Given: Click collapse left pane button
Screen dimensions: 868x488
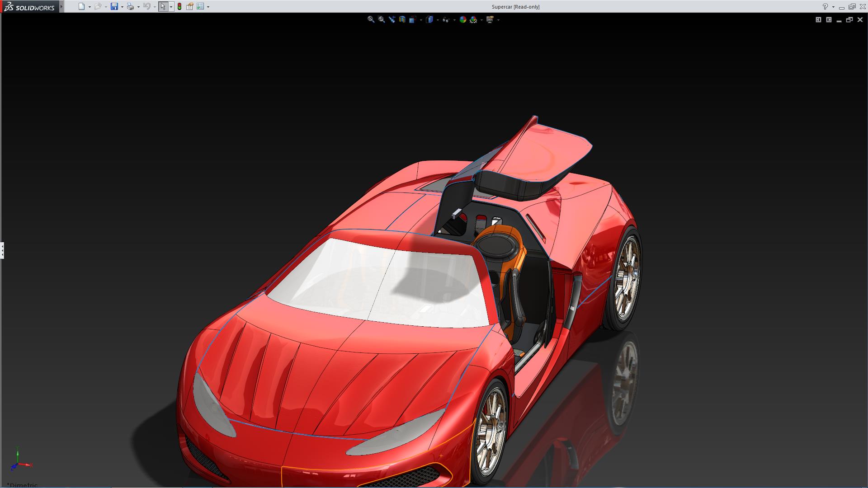Looking at the screenshot, I should [x=818, y=19].
